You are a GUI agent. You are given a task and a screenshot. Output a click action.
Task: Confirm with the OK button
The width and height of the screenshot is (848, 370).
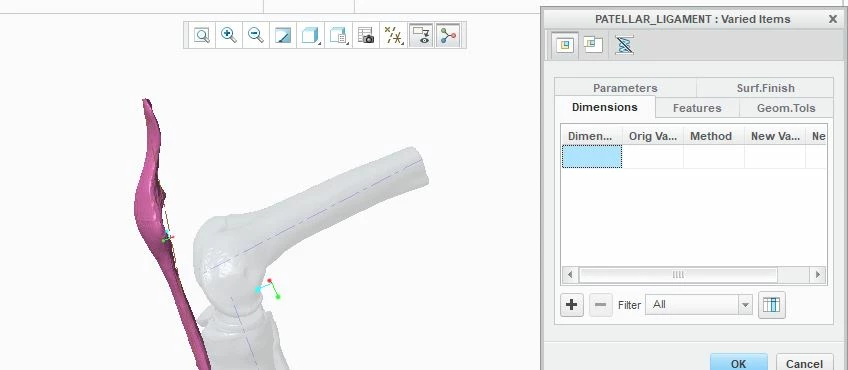[x=738, y=363]
